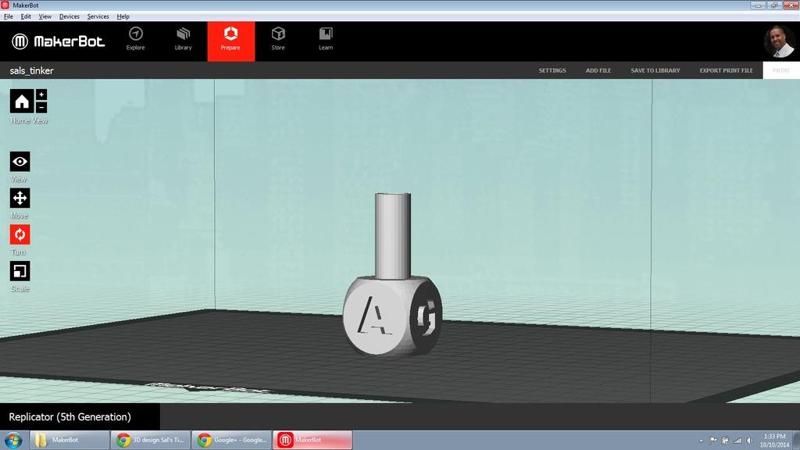Screen dimensions: 800x450
Task: Zoom out with the minus button
Action: pyautogui.click(x=41, y=107)
